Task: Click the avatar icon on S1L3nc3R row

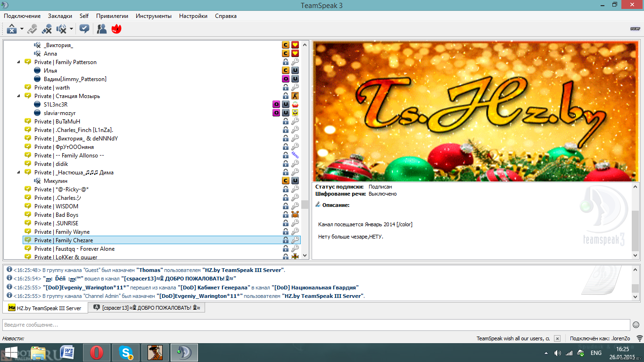Action: click(295, 105)
